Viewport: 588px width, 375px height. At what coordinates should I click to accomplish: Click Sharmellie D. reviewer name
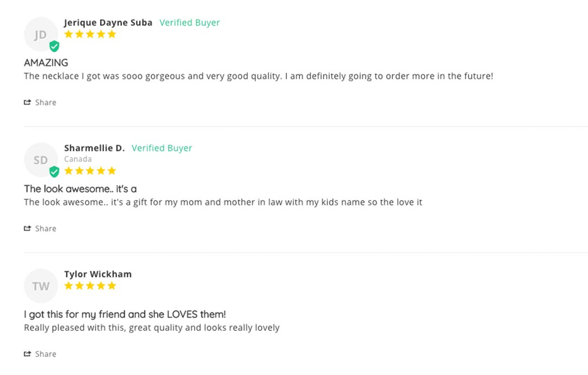[94, 148]
